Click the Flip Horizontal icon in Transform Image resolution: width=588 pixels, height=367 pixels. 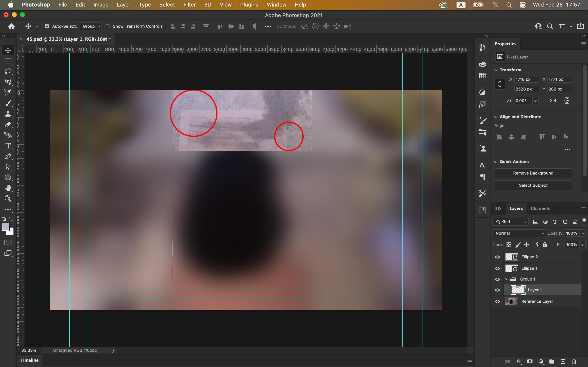pyautogui.click(x=553, y=101)
